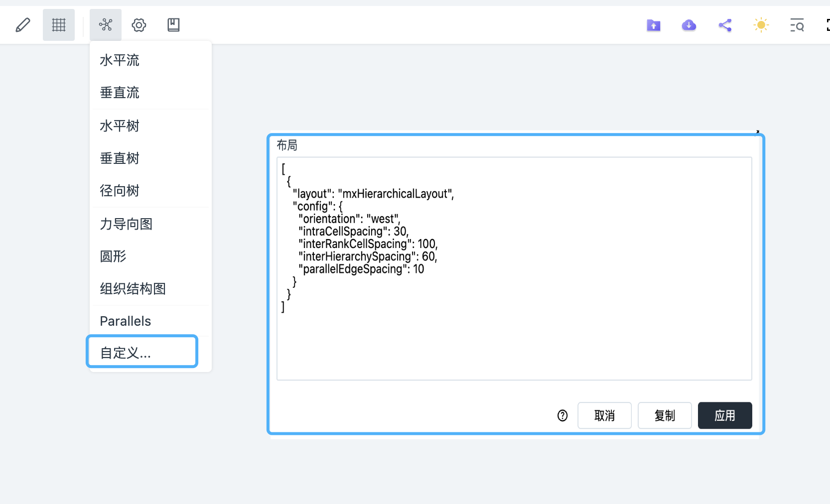Choose 垂直流 layout from menu
Image resolution: width=830 pixels, height=504 pixels.
click(120, 93)
